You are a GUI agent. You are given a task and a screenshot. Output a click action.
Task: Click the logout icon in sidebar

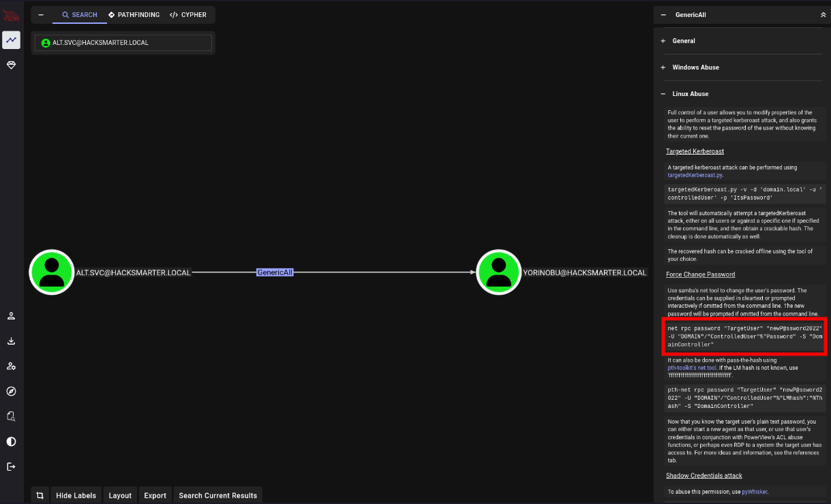point(11,467)
